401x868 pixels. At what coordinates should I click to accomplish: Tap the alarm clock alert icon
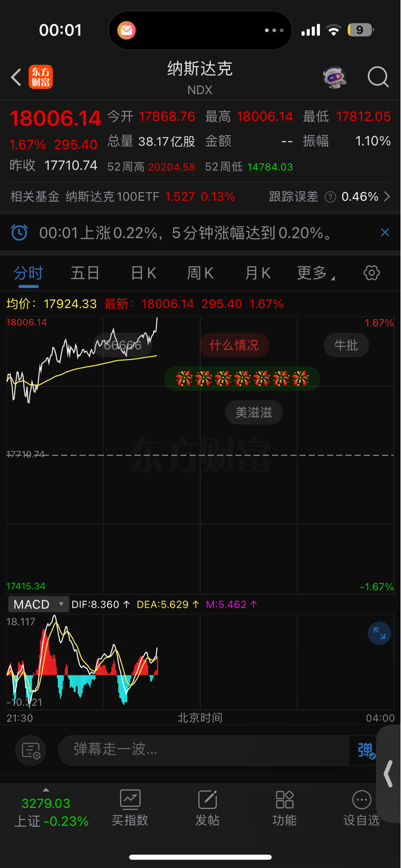click(x=19, y=233)
